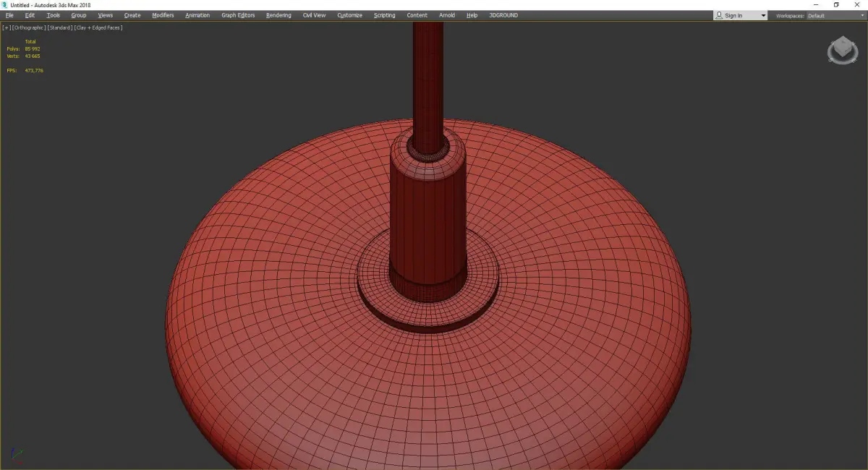
Task: Click the Untitled - Autodesk 3ds Max 2018 title
Action: pyautogui.click(x=51, y=5)
